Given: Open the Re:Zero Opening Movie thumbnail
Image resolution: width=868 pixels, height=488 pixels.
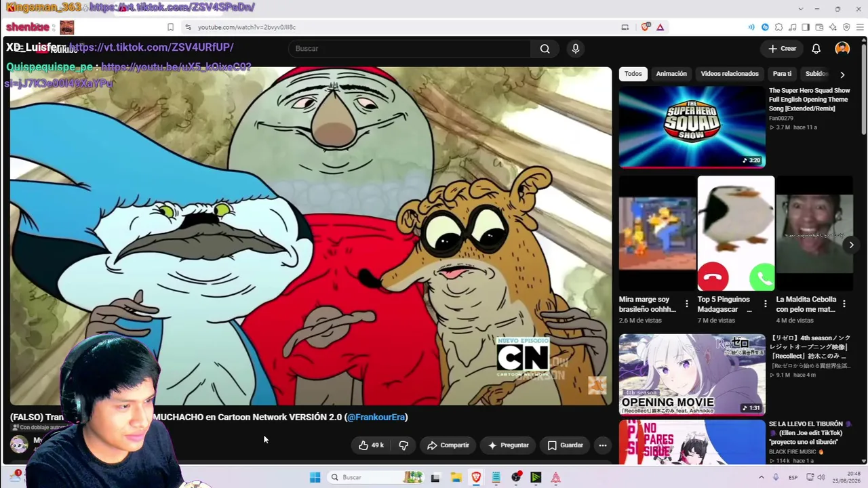Looking at the screenshot, I should [692, 374].
